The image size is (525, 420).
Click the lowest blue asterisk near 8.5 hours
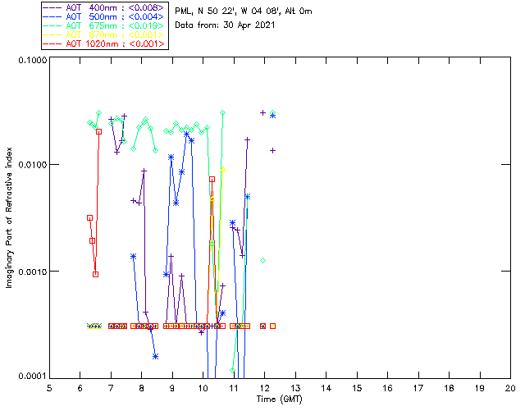point(155,357)
